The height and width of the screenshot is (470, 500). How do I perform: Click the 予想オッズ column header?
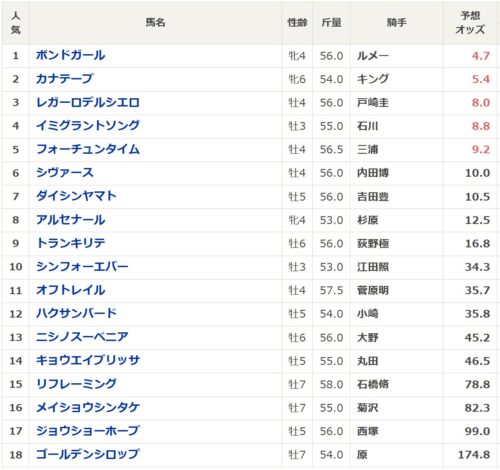coord(470,23)
